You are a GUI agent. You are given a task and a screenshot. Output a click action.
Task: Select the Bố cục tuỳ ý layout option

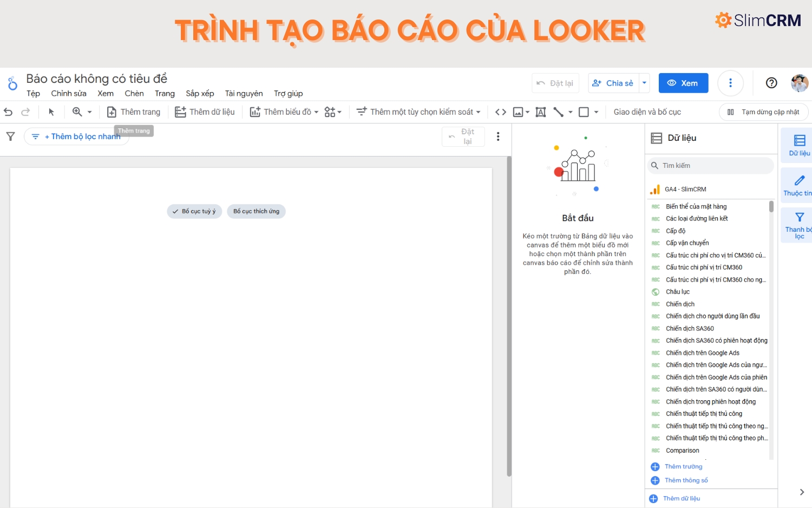[194, 211]
